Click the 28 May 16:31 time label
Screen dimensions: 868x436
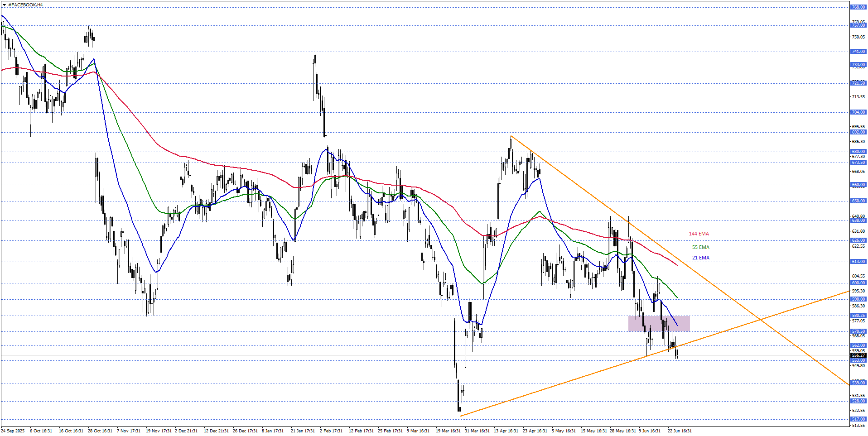point(623,431)
